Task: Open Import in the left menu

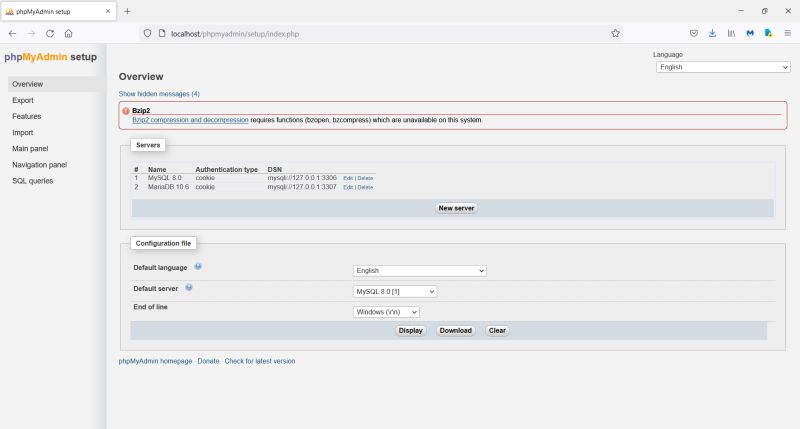Action: [x=22, y=133]
